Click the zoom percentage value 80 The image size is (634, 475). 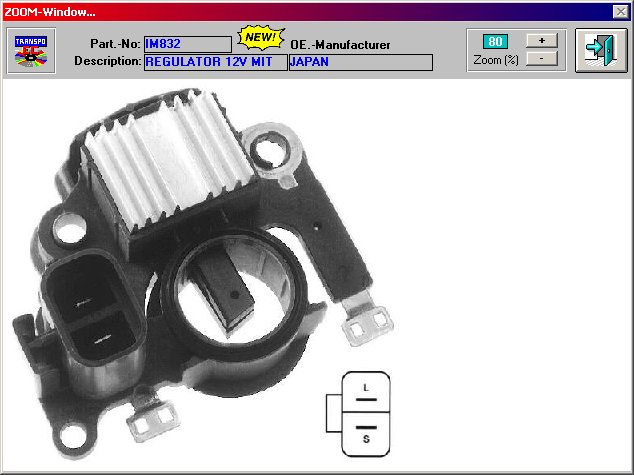pos(495,42)
